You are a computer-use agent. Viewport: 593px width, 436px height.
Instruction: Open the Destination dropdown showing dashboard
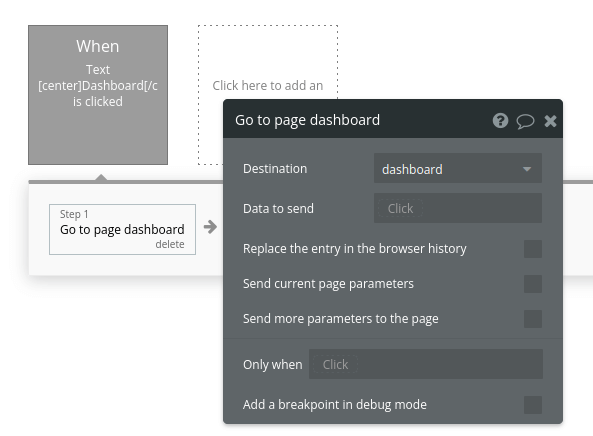coord(458,169)
